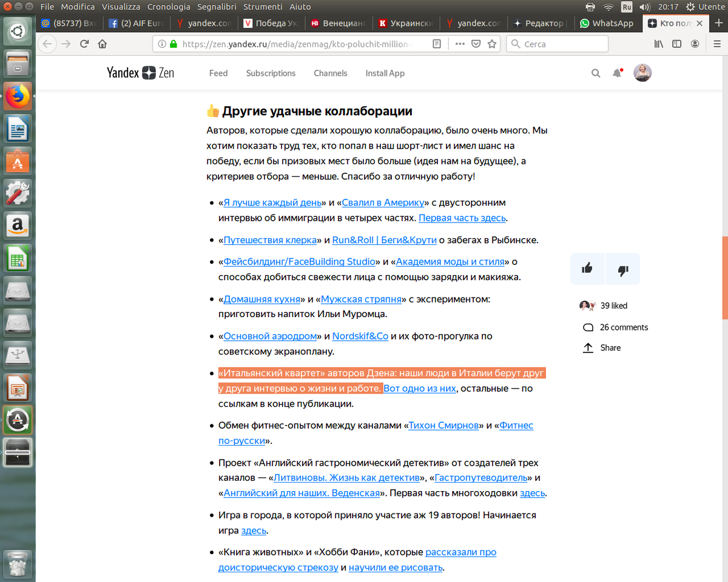Open link научили ее рисовать

(x=396, y=567)
